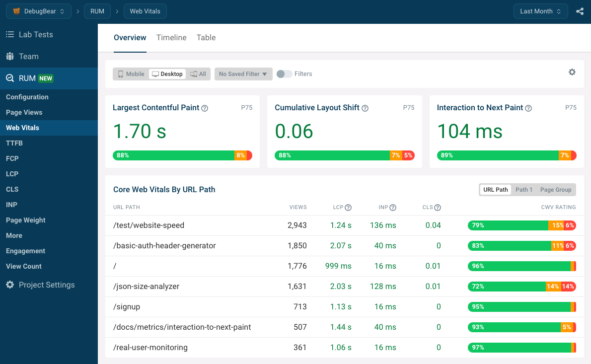Select the All devices option

click(198, 73)
